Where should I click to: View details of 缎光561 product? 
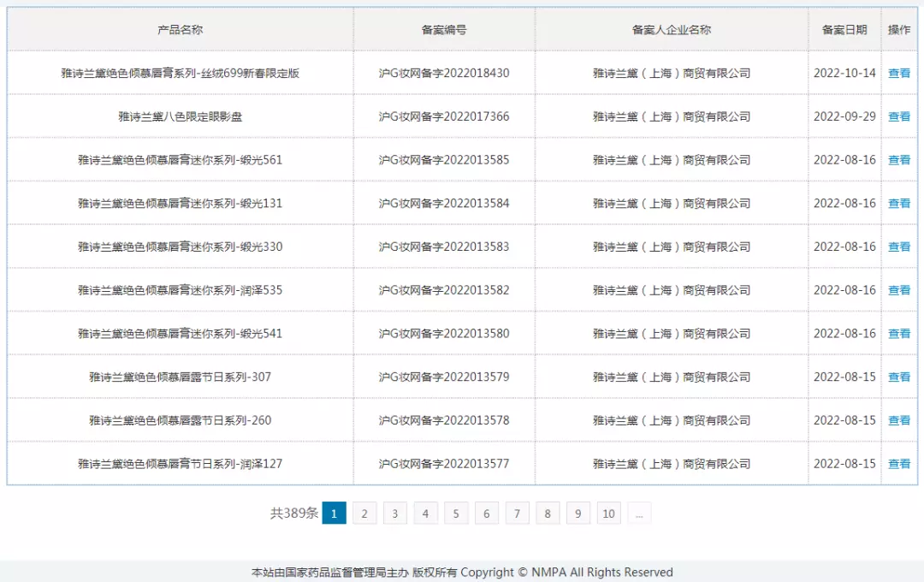tap(898, 160)
